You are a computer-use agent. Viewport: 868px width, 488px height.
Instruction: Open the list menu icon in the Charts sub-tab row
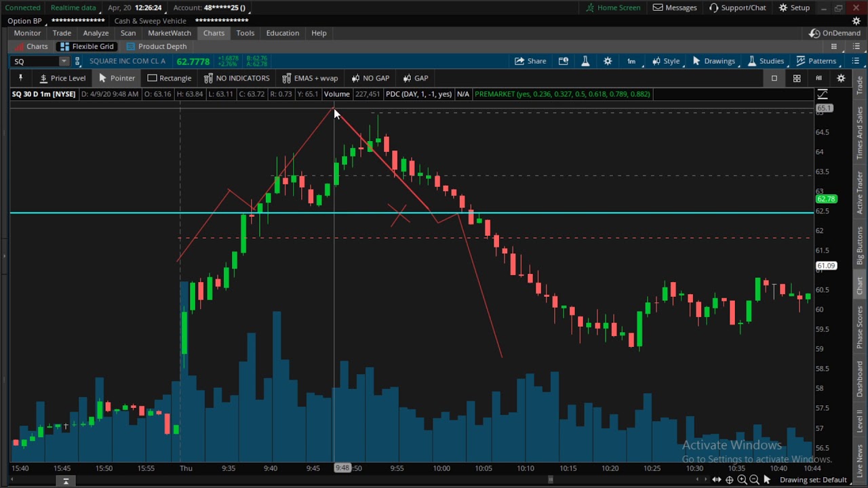tap(855, 47)
